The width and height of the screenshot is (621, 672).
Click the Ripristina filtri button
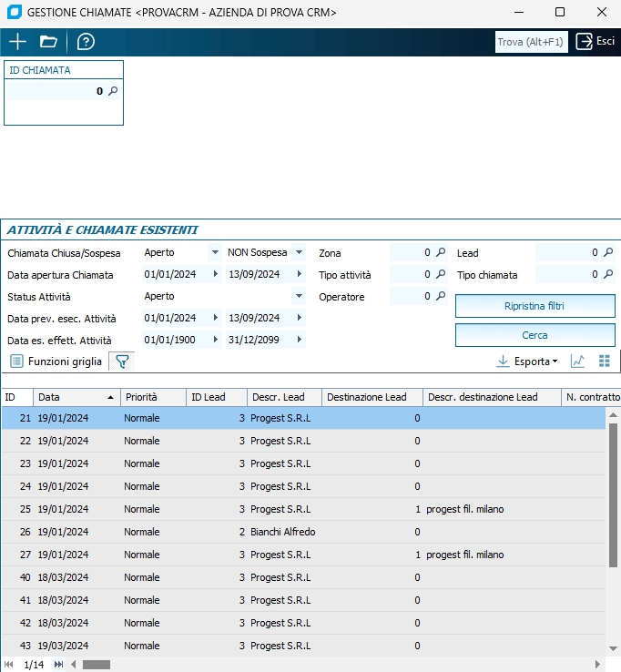pos(534,306)
